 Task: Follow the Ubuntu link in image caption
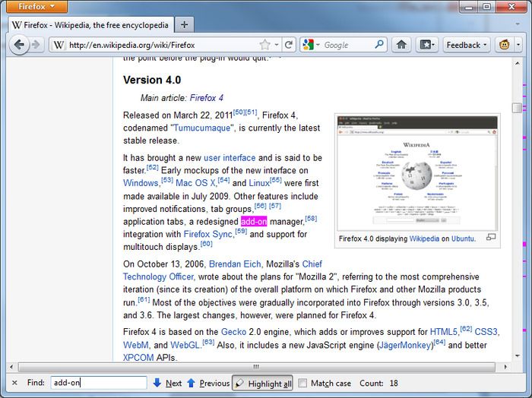[x=462, y=238]
